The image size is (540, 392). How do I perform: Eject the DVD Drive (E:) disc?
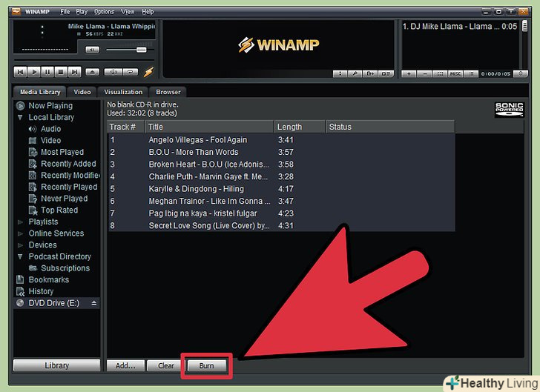coord(93,303)
